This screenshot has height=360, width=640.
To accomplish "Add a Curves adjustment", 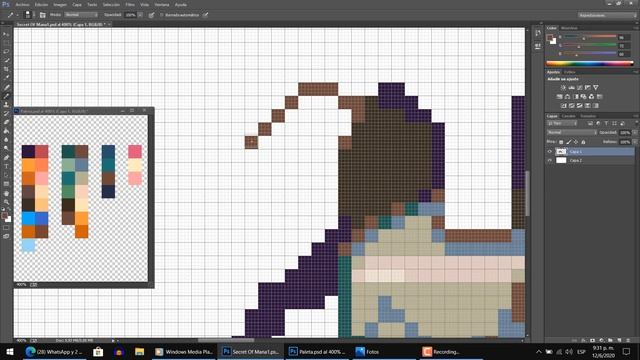I will point(580,88).
